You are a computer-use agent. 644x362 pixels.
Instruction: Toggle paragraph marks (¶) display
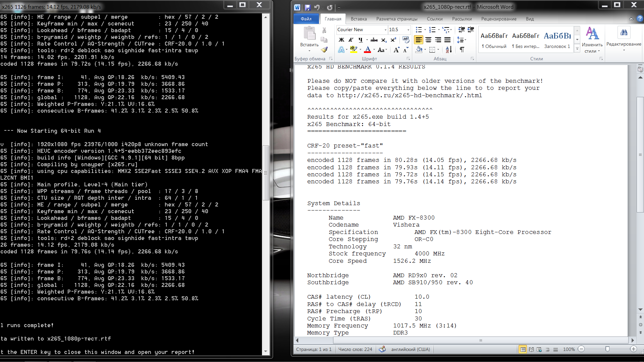462,50
